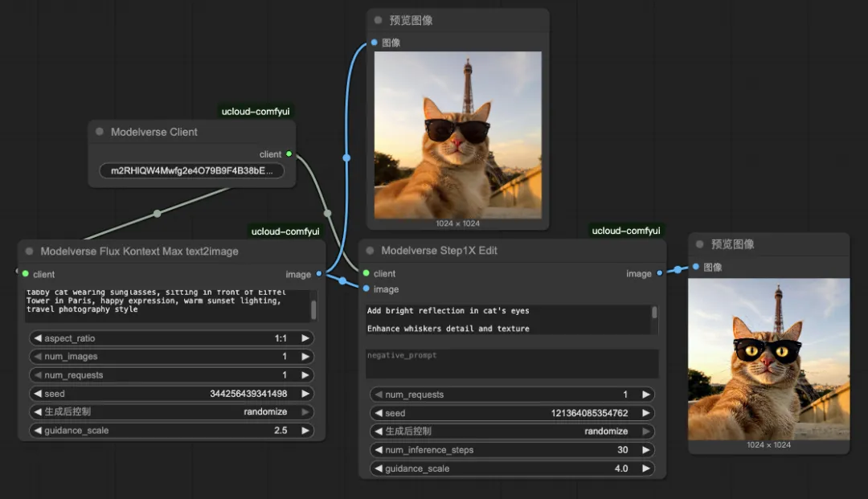Screen dimensions: 868x499
Task: Decrease num_inference_steps with the left arrow
Action: (x=379, y=450)
